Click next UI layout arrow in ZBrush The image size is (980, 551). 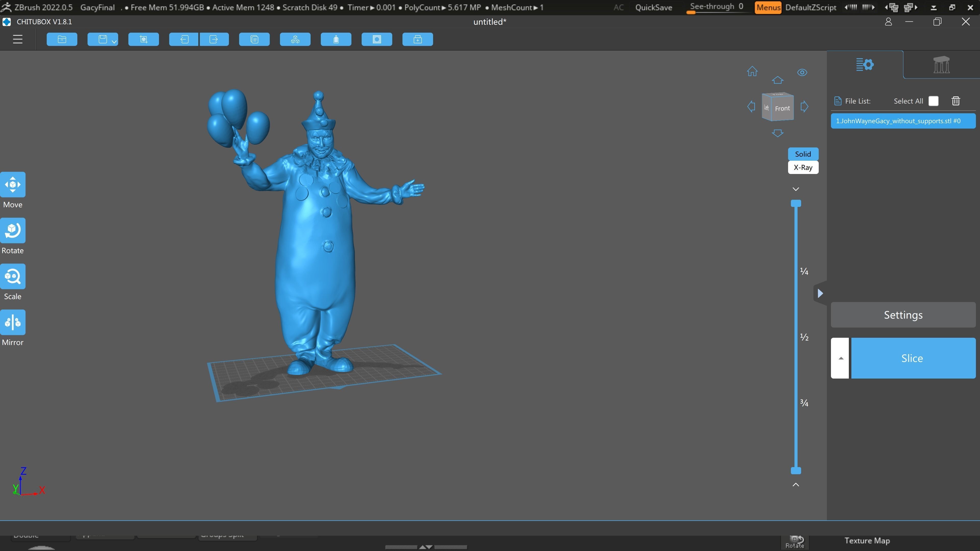click(868, 7)
